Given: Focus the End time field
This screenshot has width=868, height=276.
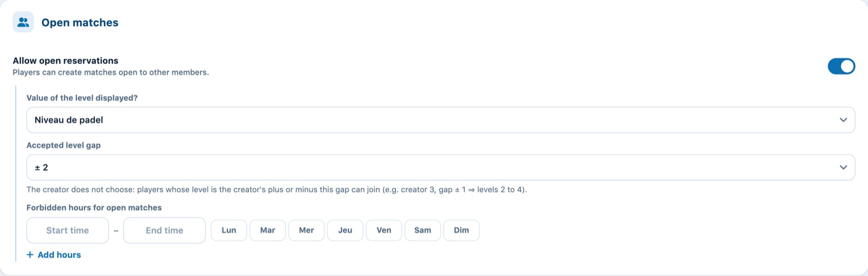Looking at the screenshot, I should click(164, 230).
